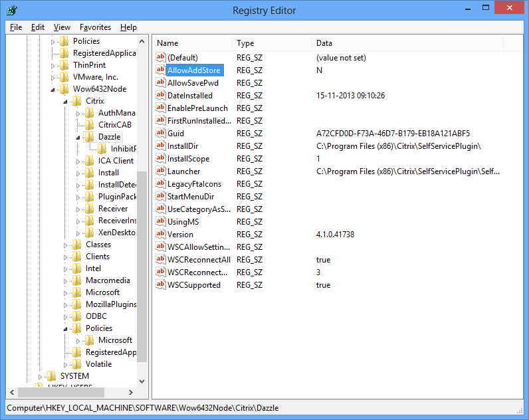Click the UsingMS value icon
The image size is (529, 420).
[161, 222]
